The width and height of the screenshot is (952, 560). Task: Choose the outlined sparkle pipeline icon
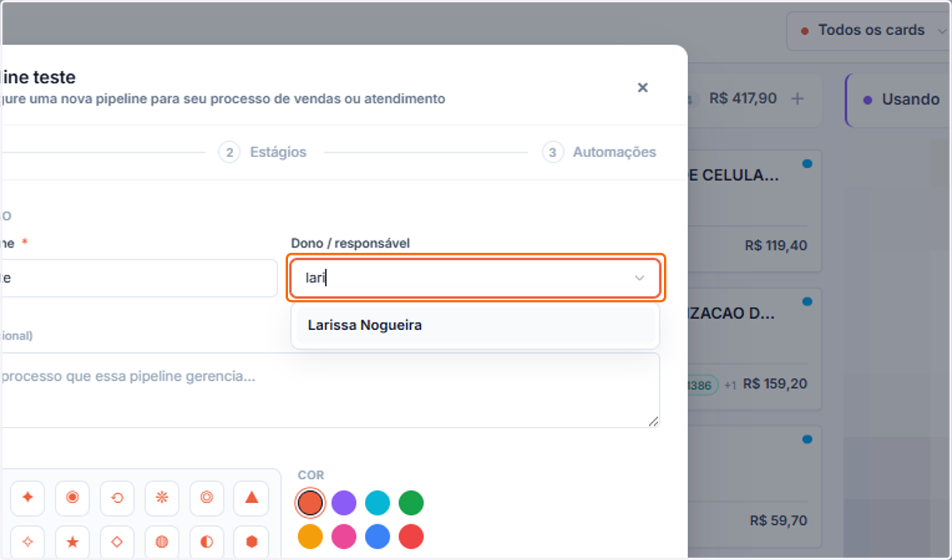tap(28, 543)
